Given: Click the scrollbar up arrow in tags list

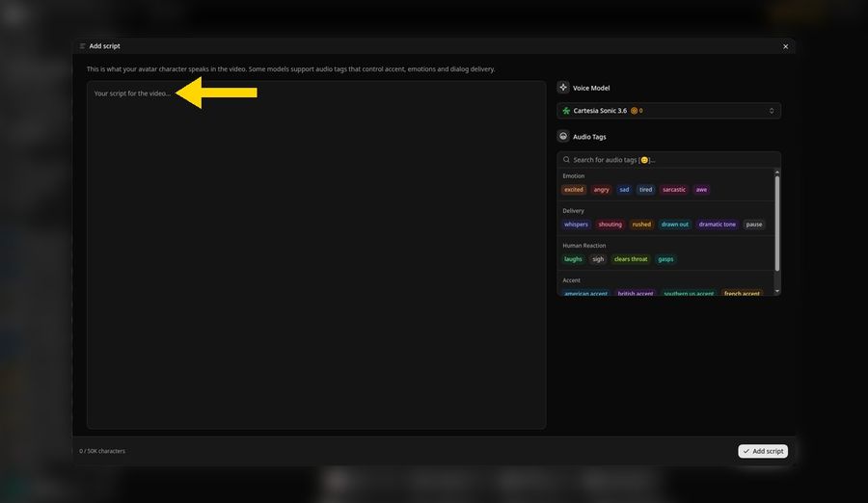Looking at the screenshot, I should [777, 172].
